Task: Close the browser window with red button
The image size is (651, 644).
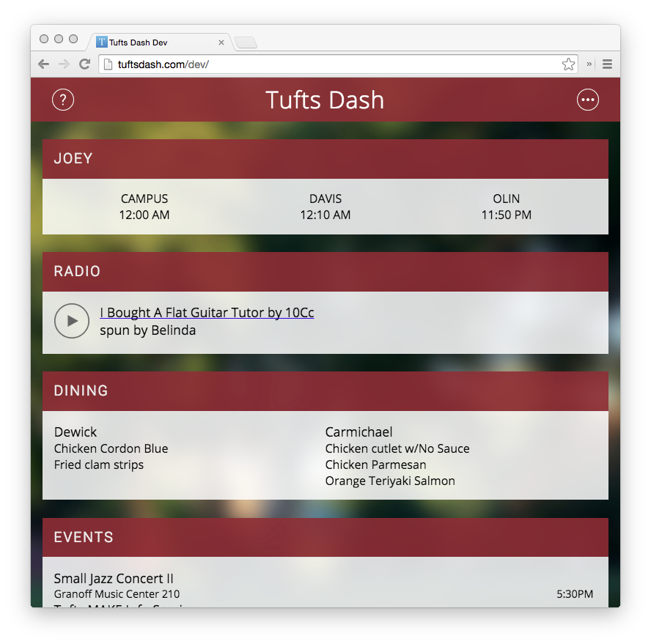Action: (x=43, y=39)
